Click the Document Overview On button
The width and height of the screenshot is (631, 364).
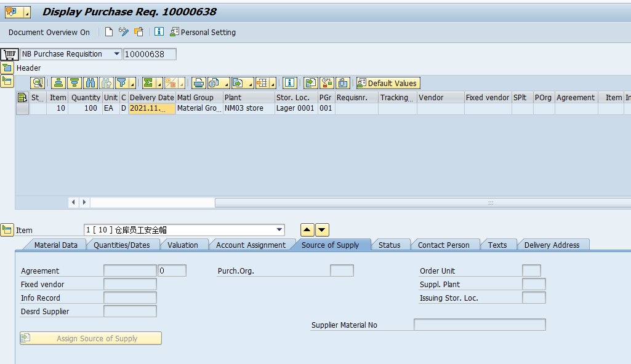(x=49, y=32)
